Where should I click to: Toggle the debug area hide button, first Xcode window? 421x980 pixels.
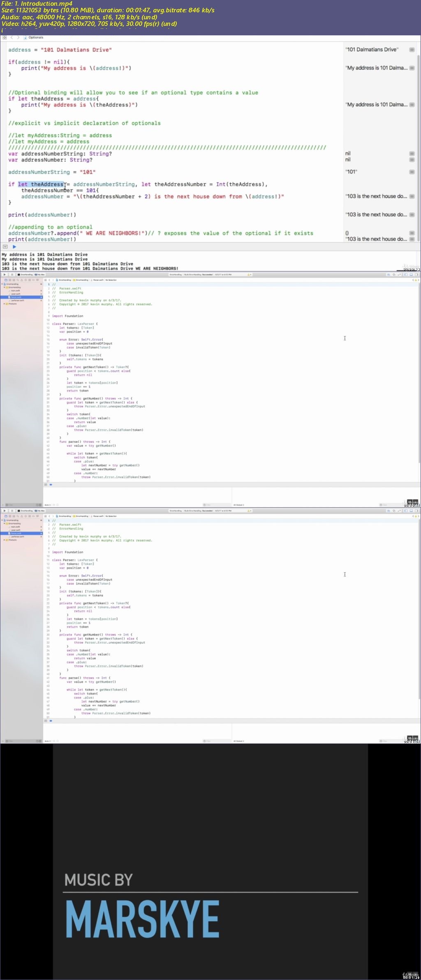(x=46, y=485)
